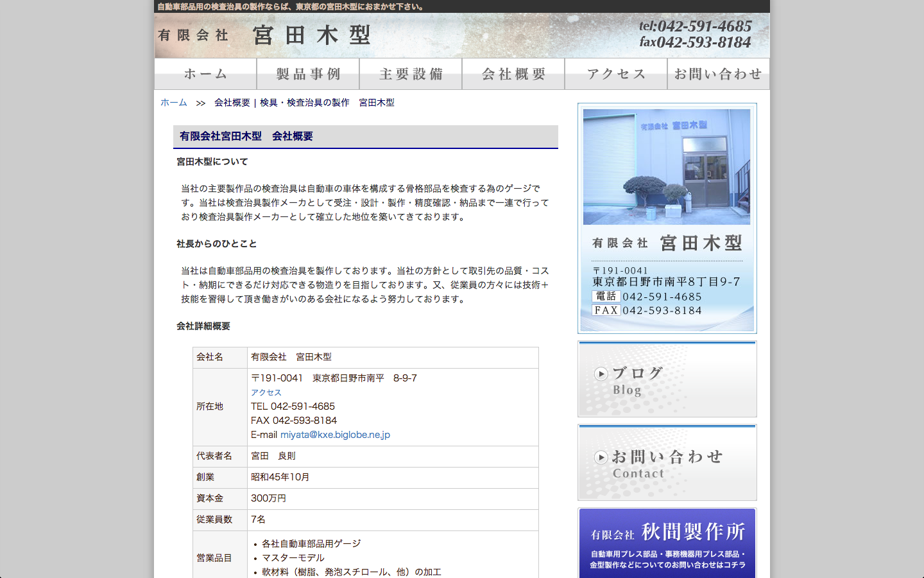Click the miyata@kxe.biglobe.ne.jp email link
Image resolution: width=924 pixels, height=578 pixels.
[335, 435]
